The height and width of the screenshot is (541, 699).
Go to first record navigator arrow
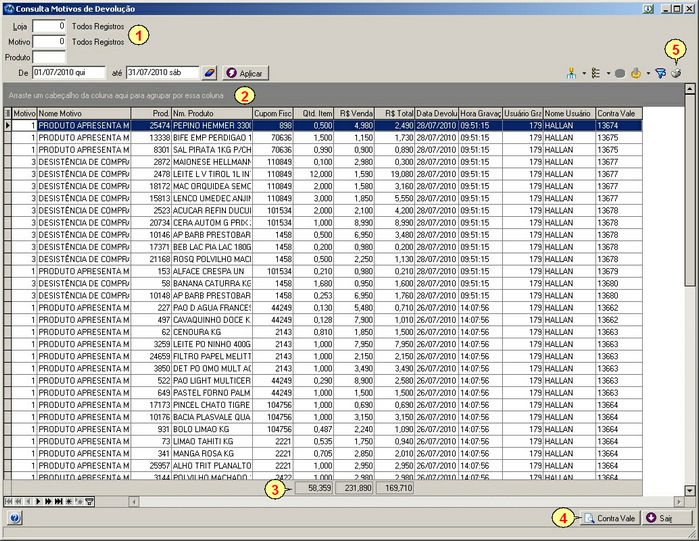tap(9, 502)
